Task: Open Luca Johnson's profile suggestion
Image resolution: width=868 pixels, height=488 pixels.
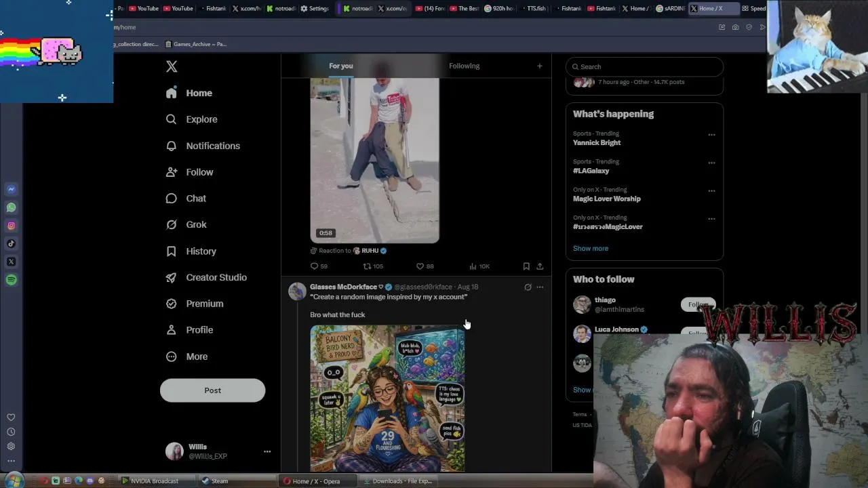Action: coord(616,329)
